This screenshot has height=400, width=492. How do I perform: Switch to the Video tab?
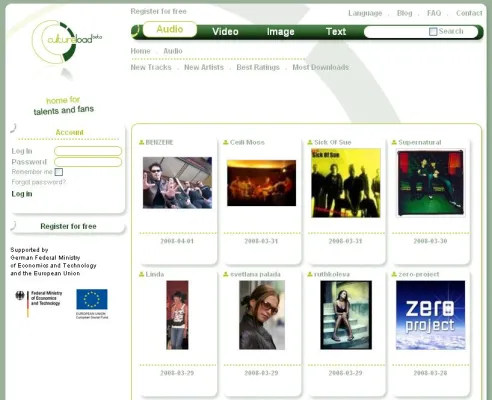225,32
